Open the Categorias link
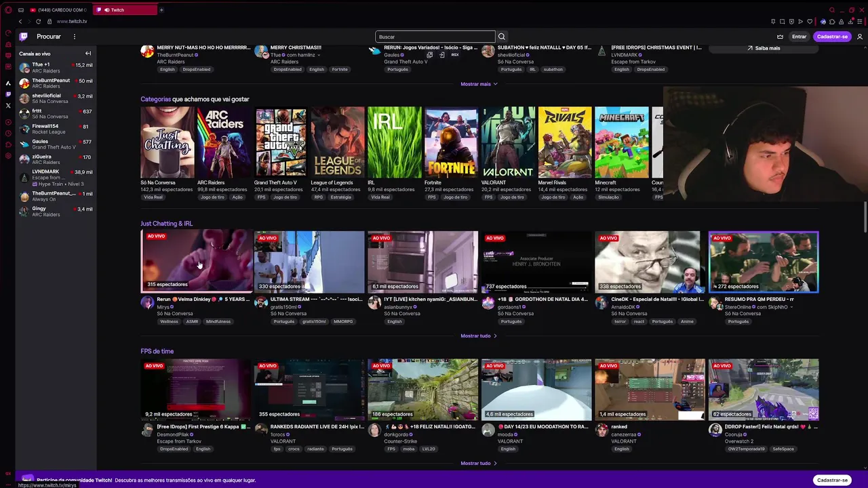The height and width of the screenshot is (488, 868). point(155,99)
